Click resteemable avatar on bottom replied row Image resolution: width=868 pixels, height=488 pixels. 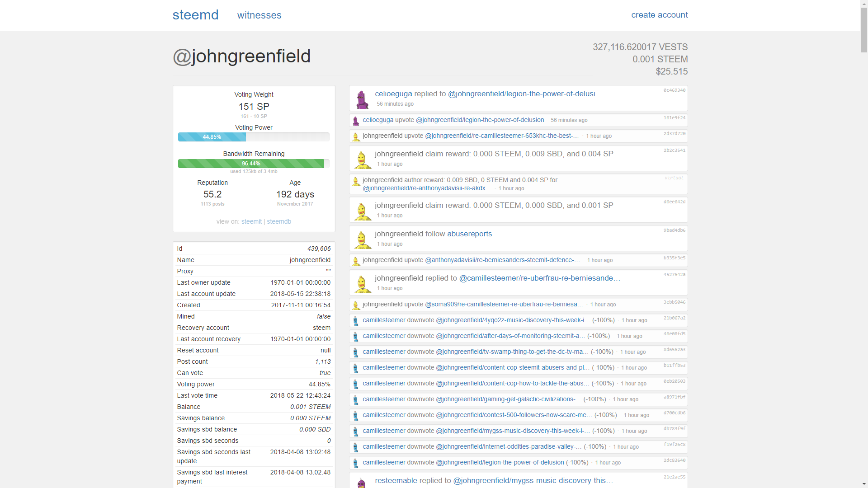pyautogui.click(x=362, y=483)
